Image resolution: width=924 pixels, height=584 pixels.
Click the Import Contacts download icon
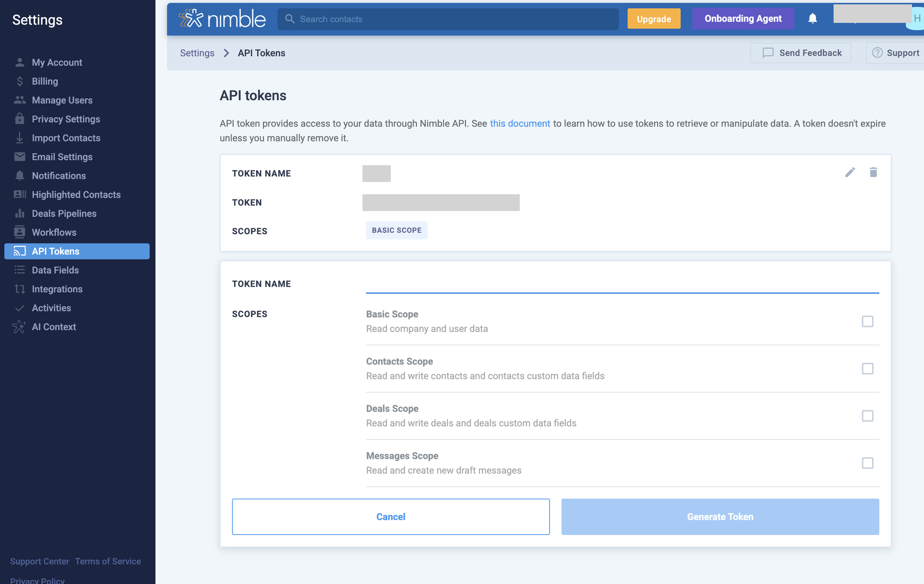(x=20, y=138)
